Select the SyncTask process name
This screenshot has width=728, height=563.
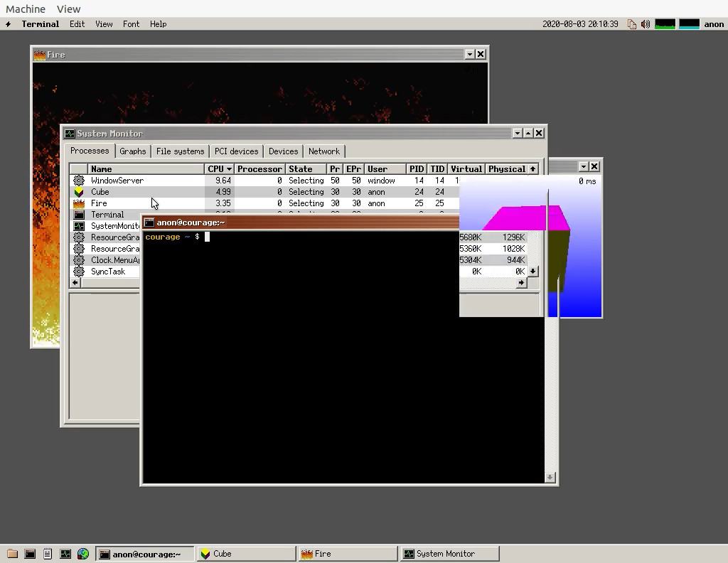[x=108, y=272]
